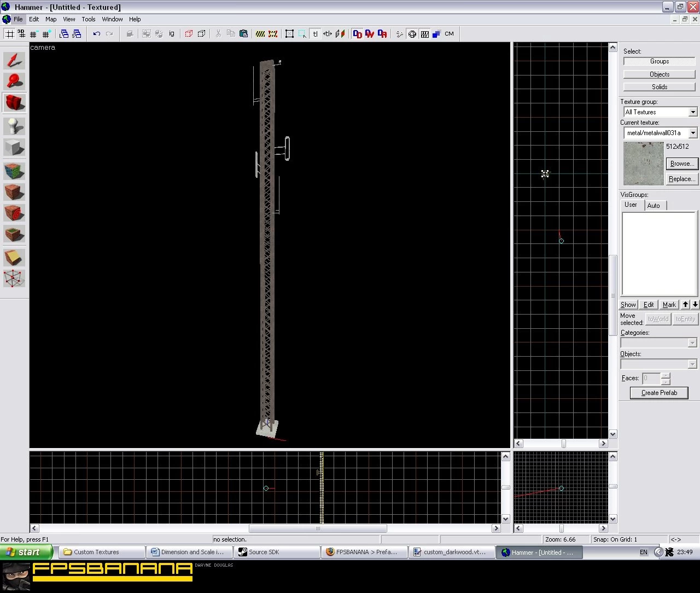Toggle the 2D grid icon in toolbar
The image size is (700, 593).
[x=9, y=34]
